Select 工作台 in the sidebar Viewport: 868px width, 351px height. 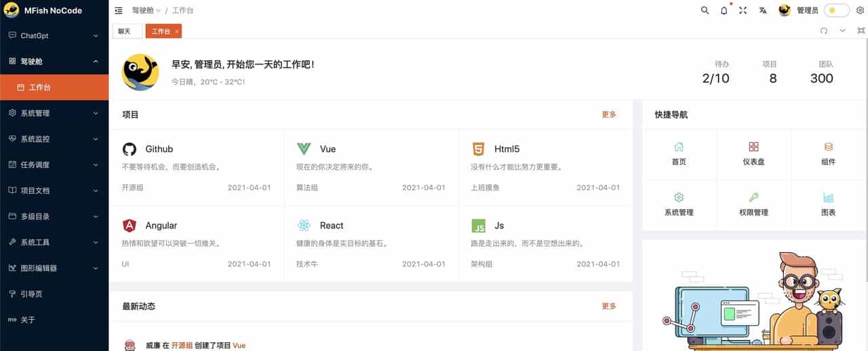[54, 87]
